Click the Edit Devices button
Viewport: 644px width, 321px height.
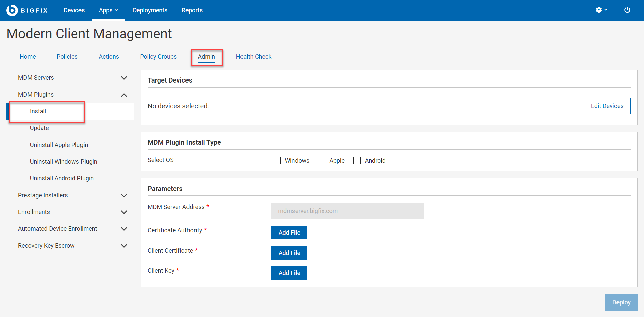click(607, 106)
